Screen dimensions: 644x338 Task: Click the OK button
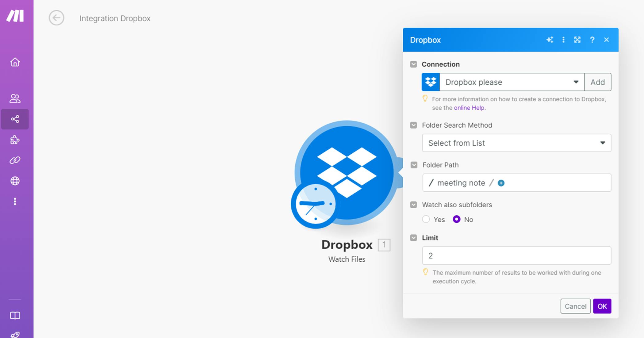click(x=602, y=306)
